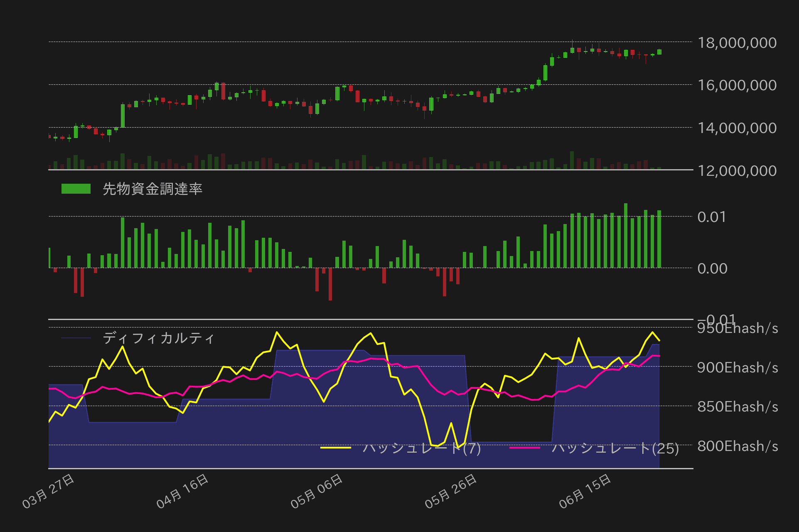The width and height of the screenshot is (799, 532).
Task: Select the yellow ハッシュレート(7) line icon
Action: pos(337,448)
